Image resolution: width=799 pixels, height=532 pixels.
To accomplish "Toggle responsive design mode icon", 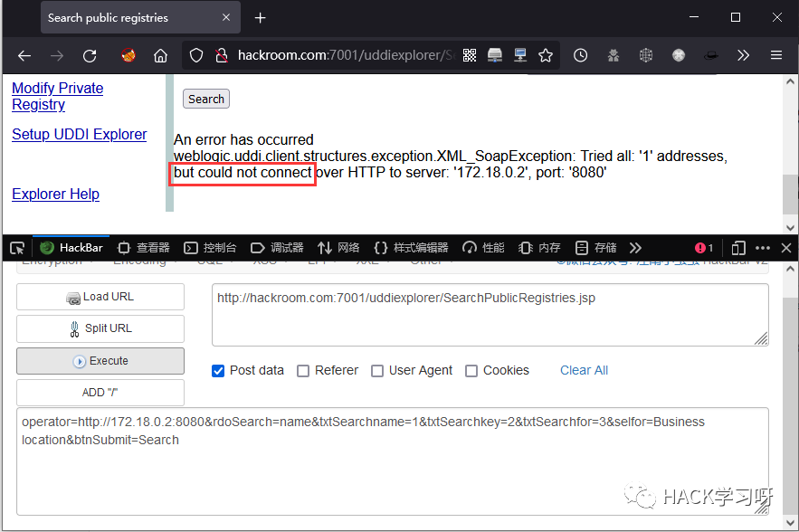I will (x=738, y=248).
